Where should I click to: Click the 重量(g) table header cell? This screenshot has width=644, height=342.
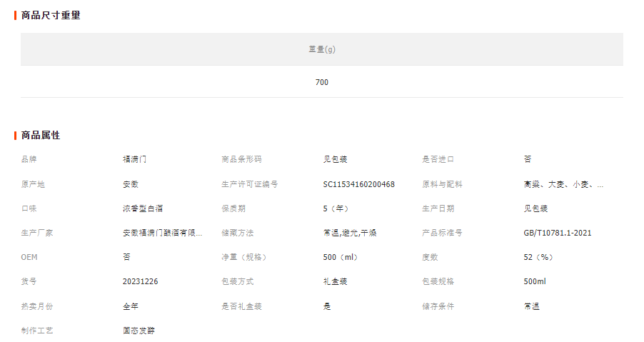[x=321, y=49]
